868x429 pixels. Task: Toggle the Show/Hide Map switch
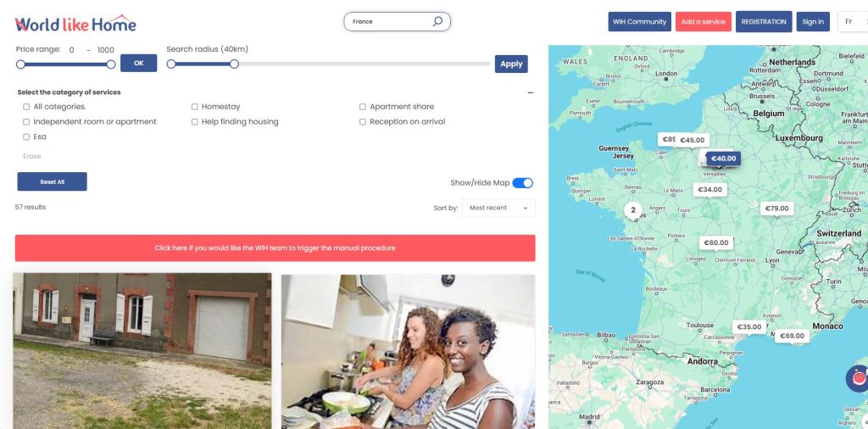click(x=522, y=182)
